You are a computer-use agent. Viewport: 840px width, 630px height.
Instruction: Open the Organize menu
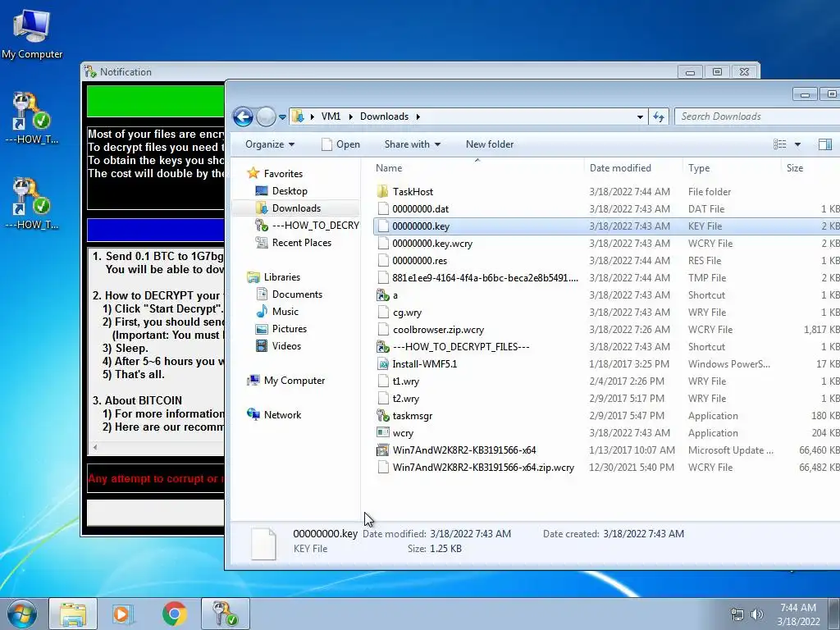[269, 144]
